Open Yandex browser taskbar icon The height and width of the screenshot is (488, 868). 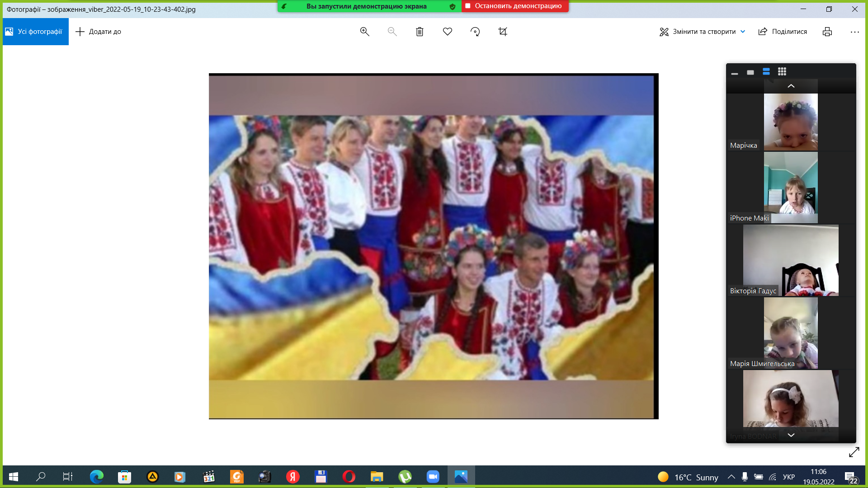coord(293,476)
